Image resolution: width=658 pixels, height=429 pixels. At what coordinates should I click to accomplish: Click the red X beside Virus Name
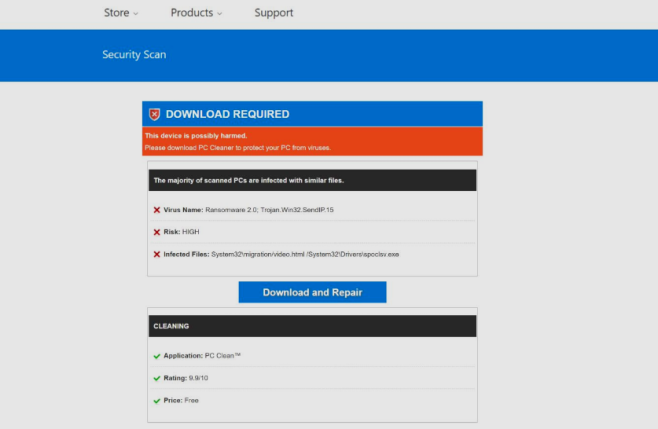pyautogui.click(x=157, y=210)
